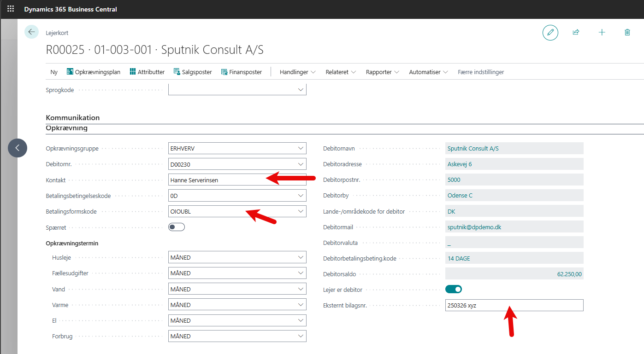Click the trash delete icon
644x354 pixels.
(627, 32)
